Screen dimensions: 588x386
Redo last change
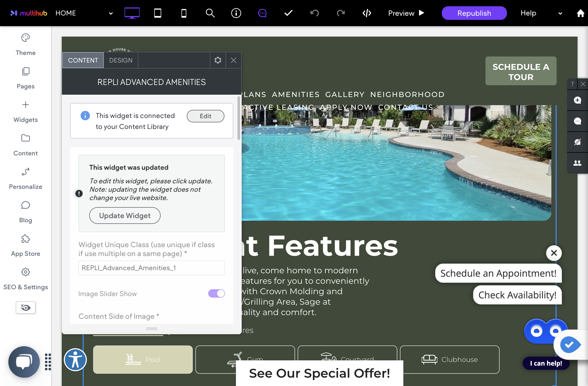(x=341, y=13)
